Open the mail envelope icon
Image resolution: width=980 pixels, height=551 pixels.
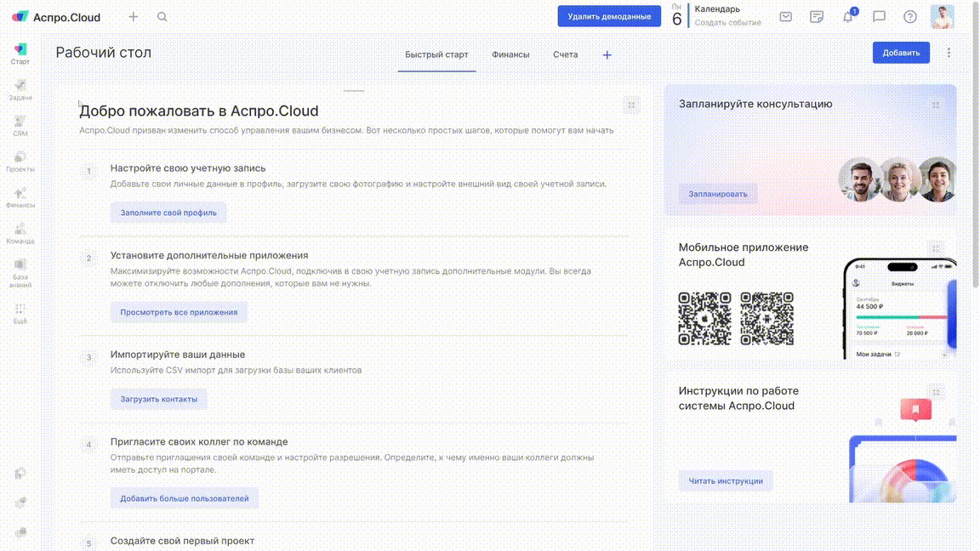pos(786,17)
